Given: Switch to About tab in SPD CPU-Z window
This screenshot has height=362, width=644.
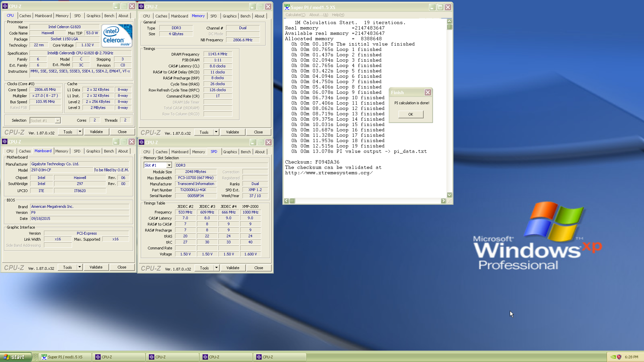Looking at the screenshot, I should tap(260, 152).
